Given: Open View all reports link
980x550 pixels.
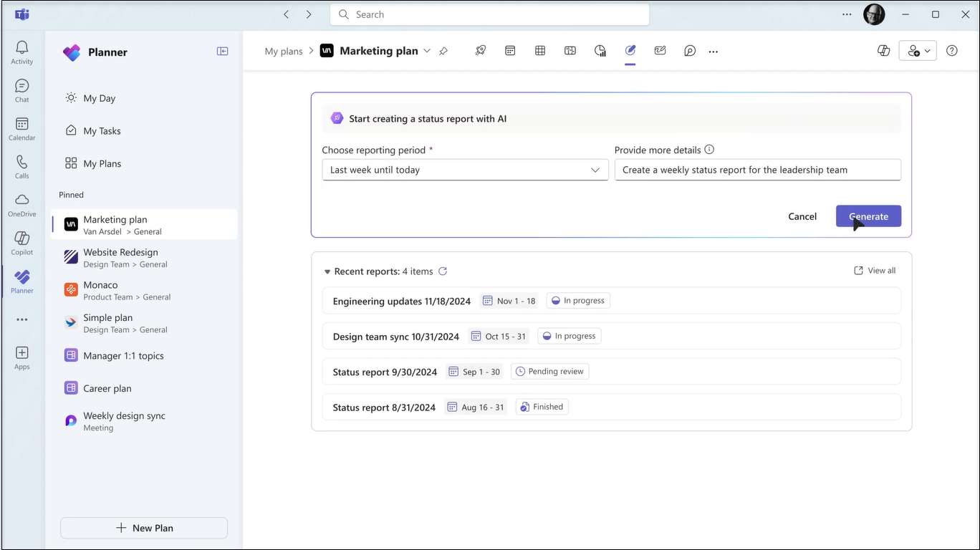Looking at the screenshot, I should (x=875, y=271).
